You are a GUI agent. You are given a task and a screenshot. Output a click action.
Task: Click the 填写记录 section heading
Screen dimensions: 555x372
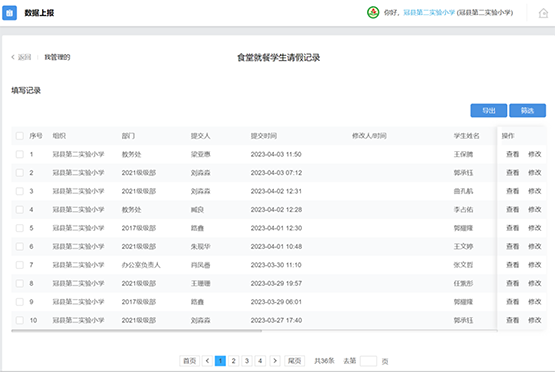[26, 91]
